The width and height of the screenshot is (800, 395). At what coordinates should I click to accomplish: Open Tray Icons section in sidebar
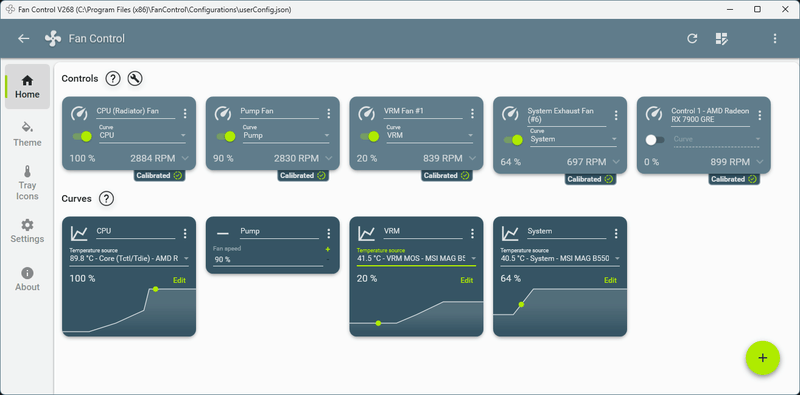pyautogui.click(x=27, y=183)
